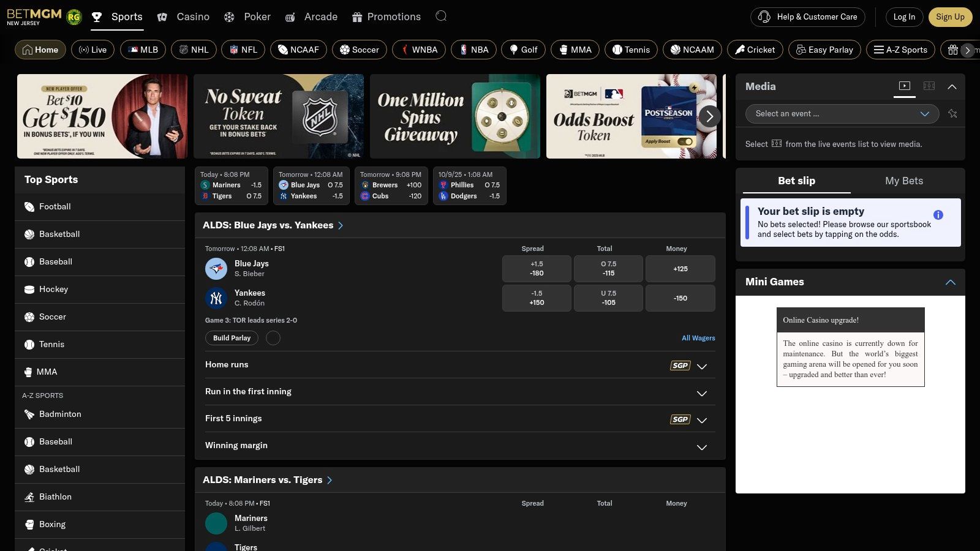Expand the Home runs market

click(702, 365)
